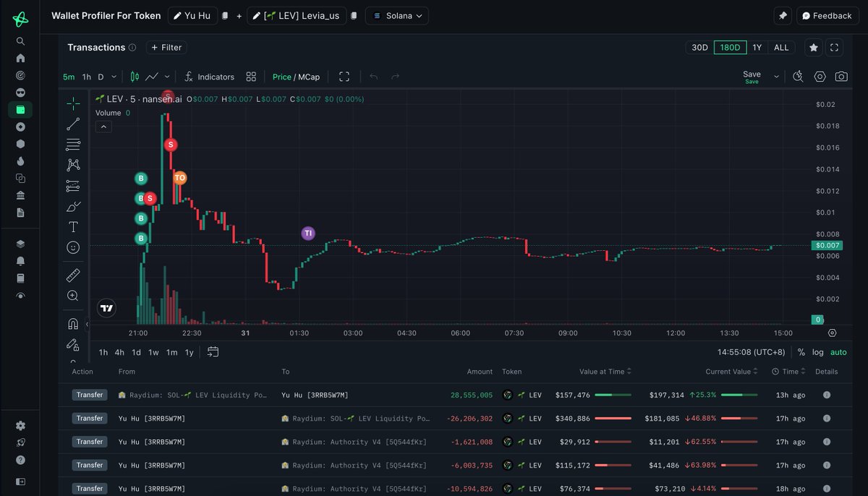Select the brush drawing tool
The width and height of the screenshot is (868, 496).
point(73,207)
